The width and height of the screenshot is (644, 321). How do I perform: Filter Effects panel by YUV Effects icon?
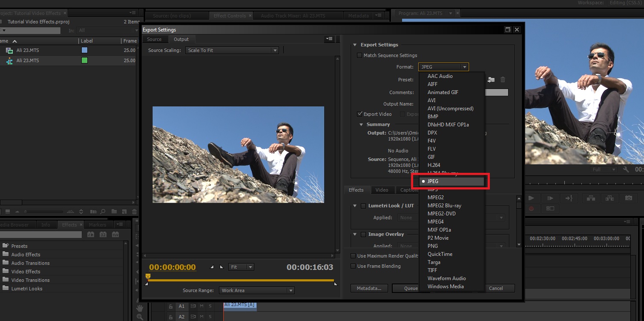pos(115,235)
